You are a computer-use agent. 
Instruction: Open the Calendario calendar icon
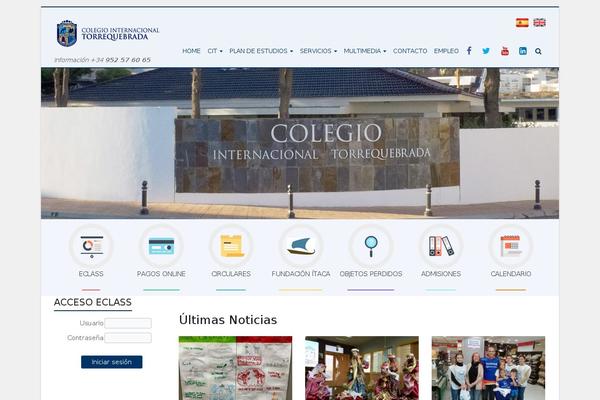pos(511,246)
